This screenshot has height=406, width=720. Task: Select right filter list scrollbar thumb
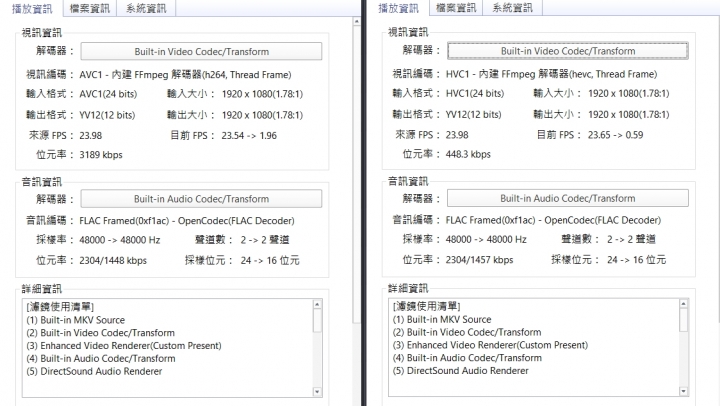tap(683, 320)
